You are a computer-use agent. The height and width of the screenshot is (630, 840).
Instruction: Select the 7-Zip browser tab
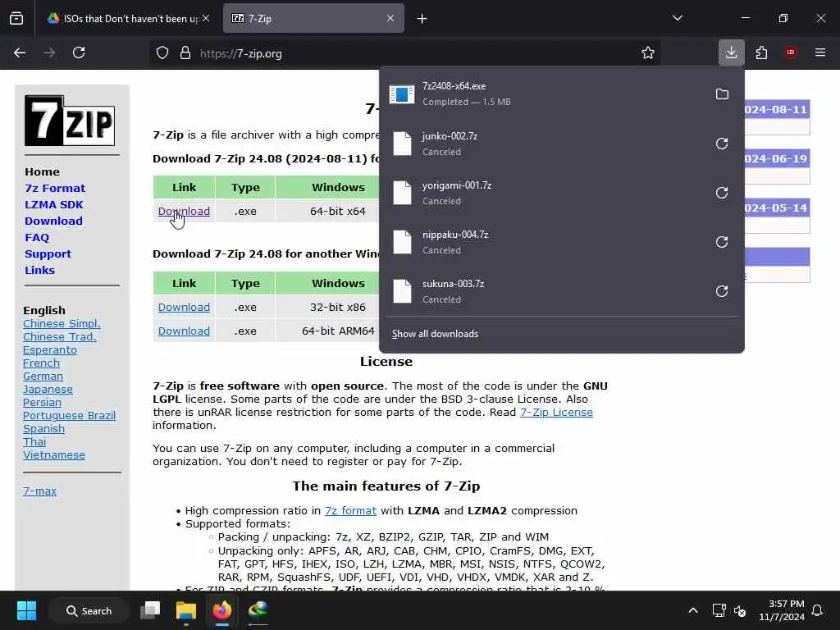pyautogui.click(x=313, y=19)
